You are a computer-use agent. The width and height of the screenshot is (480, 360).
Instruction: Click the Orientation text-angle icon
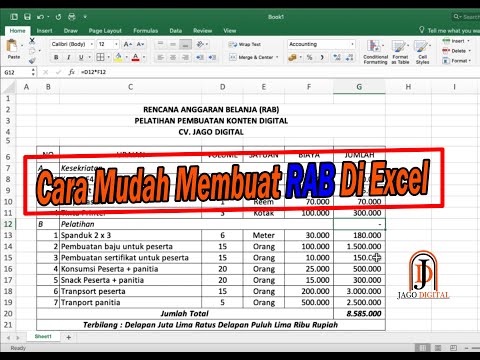pos(200,44)
